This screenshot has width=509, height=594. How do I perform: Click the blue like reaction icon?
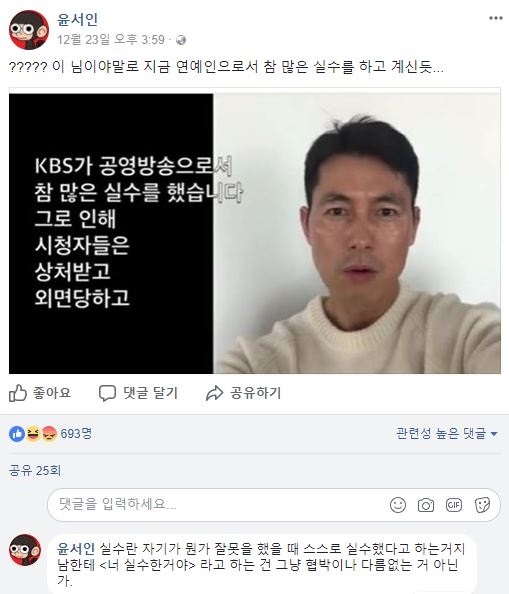(17, 434)
